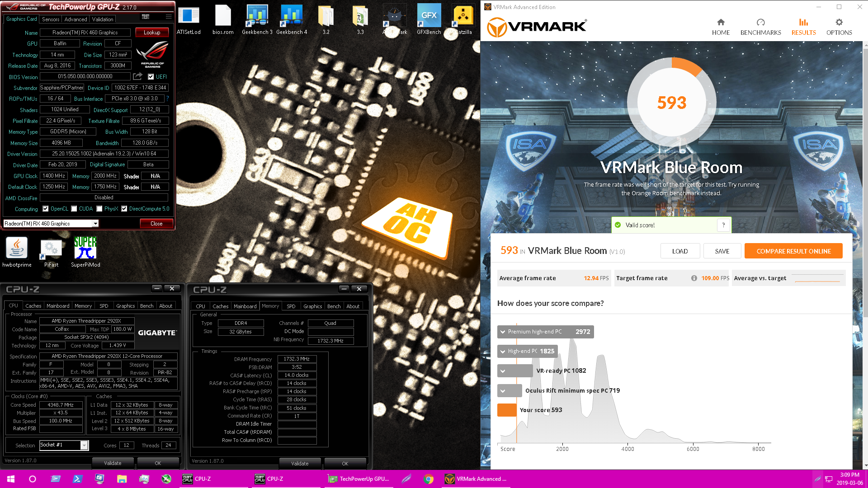
Task: Open File Explorer from the taskbar
Action: pyautogui.click(x=122, y=479)
